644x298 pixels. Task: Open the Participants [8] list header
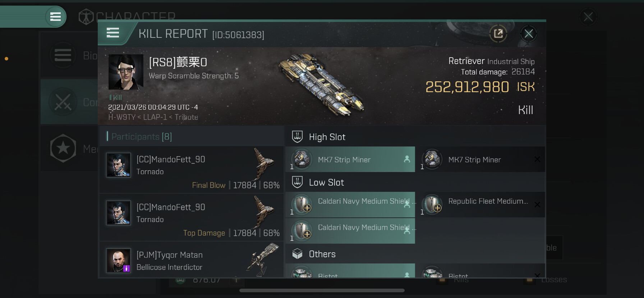[192, 136]
